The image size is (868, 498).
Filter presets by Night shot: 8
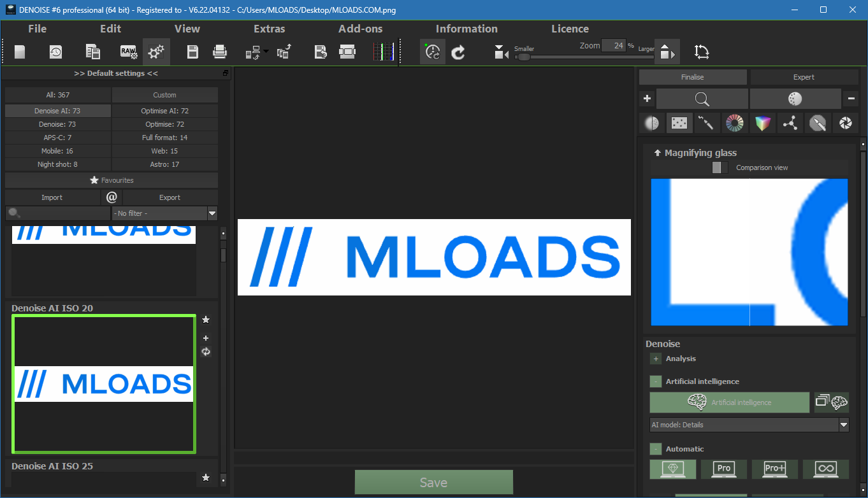click(57, 164)
